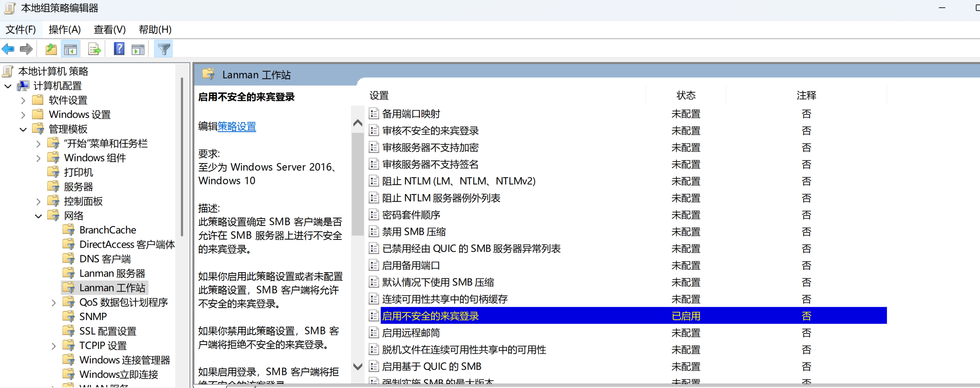The width and height of the screenshot is (980, 388).
Task: Collapse the 计算机配置 tree node
Action: click(8, 86)
